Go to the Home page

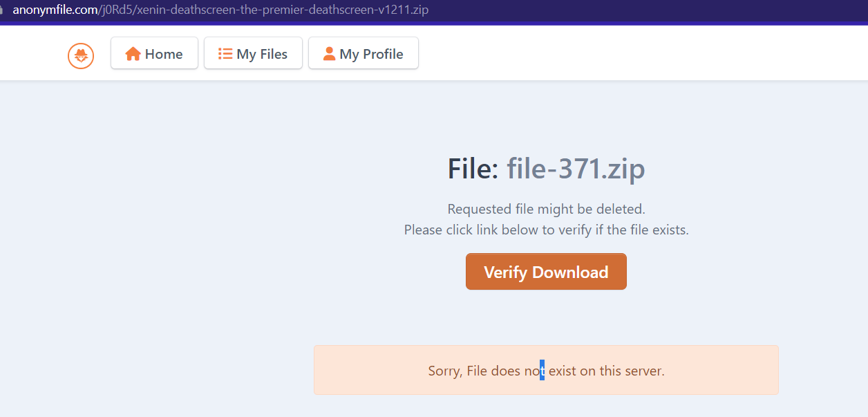point(154,53)
